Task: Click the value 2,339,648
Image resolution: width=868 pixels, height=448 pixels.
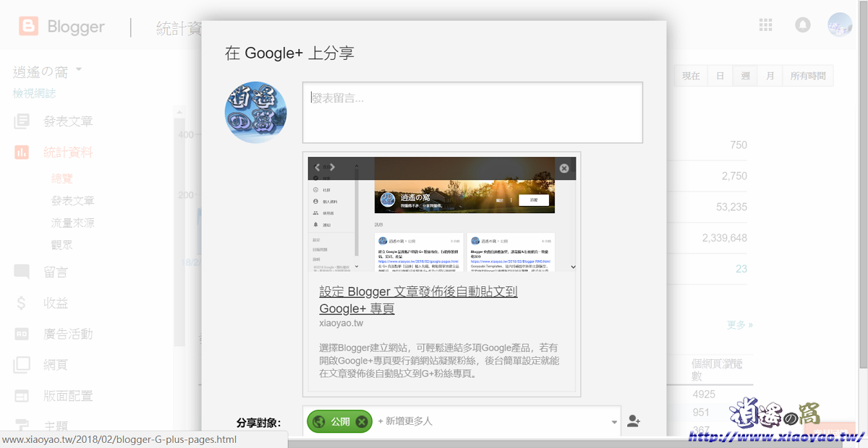Action: (x=724, y=238)
